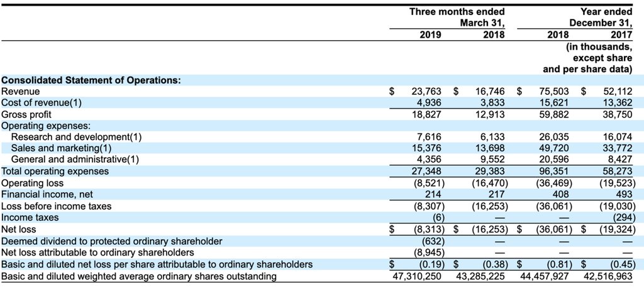Select the Three months ended March 31 header

(457, 18)
